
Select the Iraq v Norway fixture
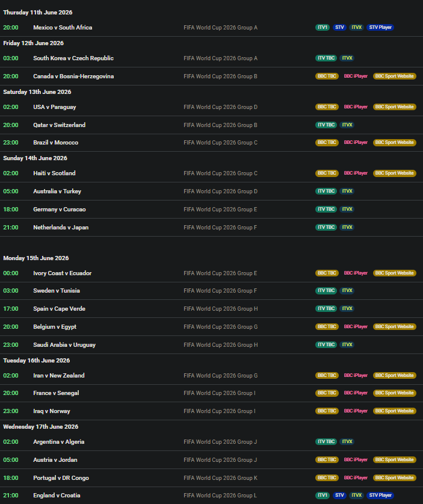pyautogui.click(x=51, y=411)
